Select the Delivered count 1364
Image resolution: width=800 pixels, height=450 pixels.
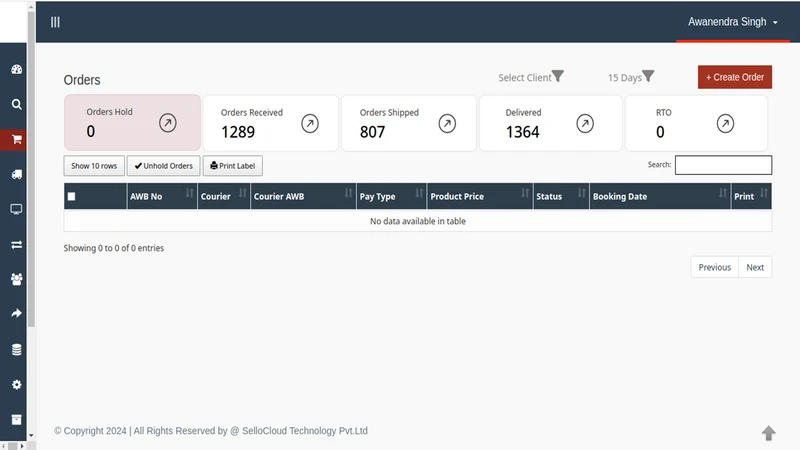pos(522,132)
